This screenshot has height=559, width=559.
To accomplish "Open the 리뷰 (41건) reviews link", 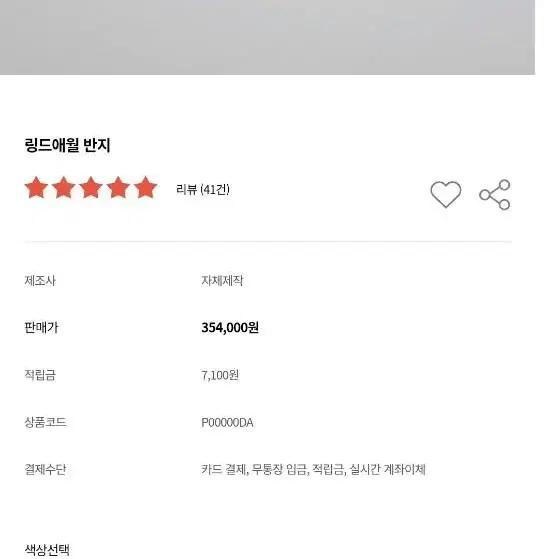I will (203, 189).
